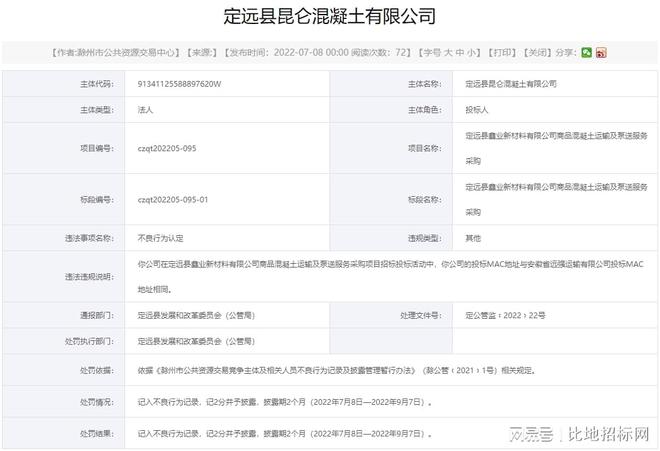Click the 违法事项名称 label

[89, 238]
